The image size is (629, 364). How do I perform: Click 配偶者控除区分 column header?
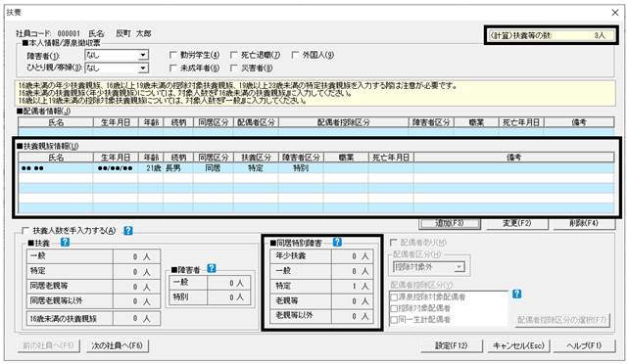click(343, 122)
